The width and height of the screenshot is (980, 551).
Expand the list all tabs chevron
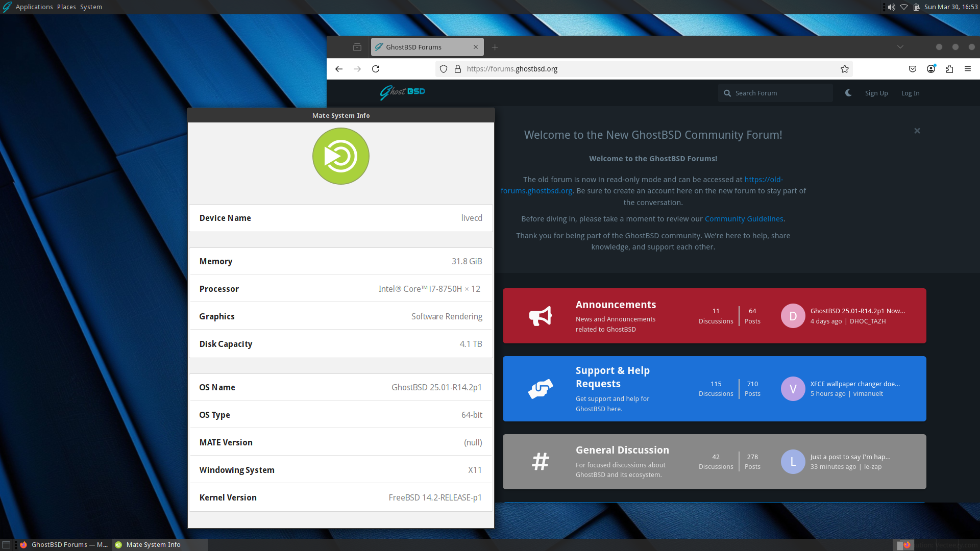coord(900,47)
